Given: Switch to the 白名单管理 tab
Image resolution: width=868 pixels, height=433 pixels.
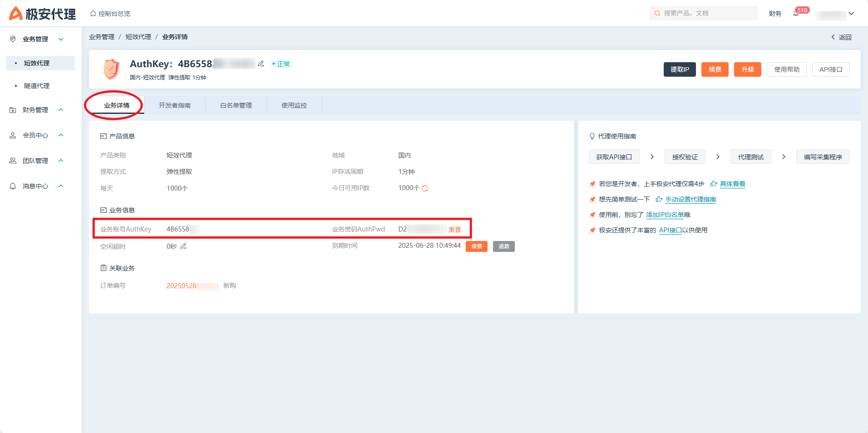Looking at the screenshot, I should click(236, 105).
